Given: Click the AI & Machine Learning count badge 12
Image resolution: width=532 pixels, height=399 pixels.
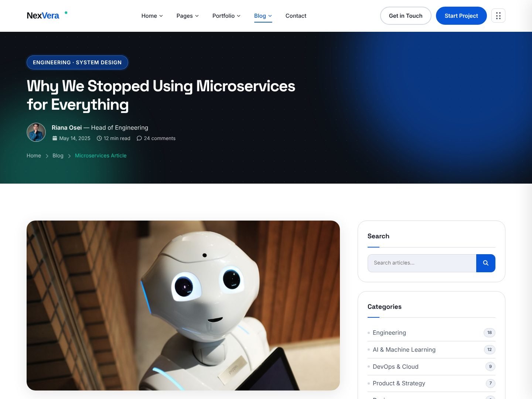Looking at the screenshot, I should [x=490, y=349].
